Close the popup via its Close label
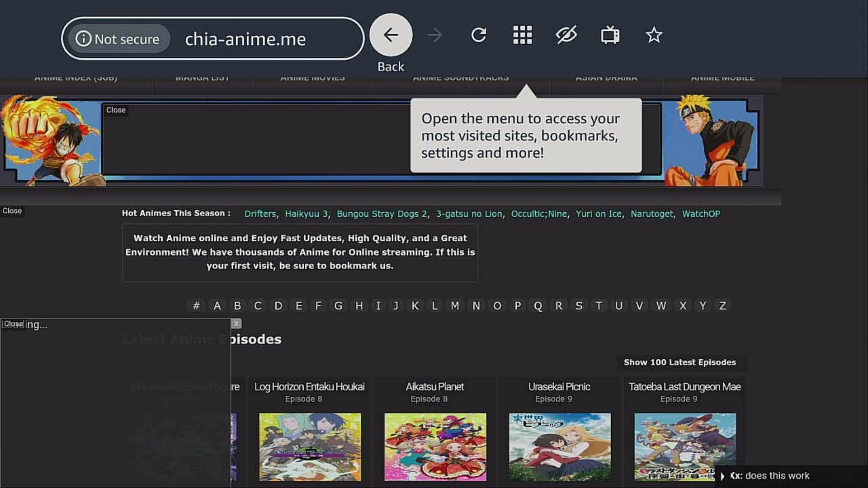Viewport: 868px width, 488px height. (x=14, y=324)
